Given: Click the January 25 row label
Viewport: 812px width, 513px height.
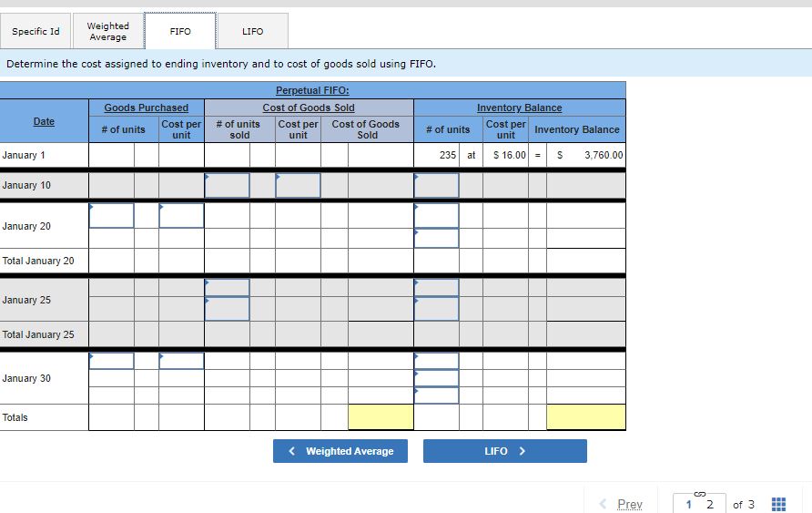Looking at the screenshot, I should point(26,300).
